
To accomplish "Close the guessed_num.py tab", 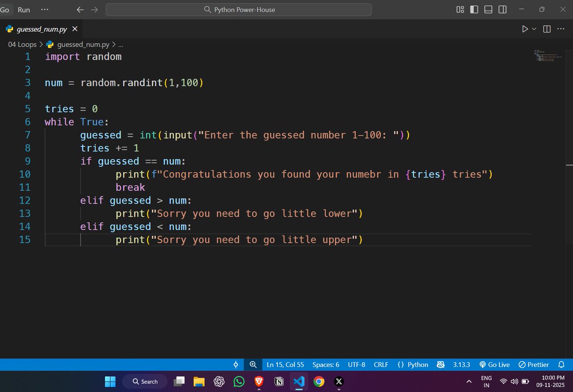I will click(x=75, y=29).
